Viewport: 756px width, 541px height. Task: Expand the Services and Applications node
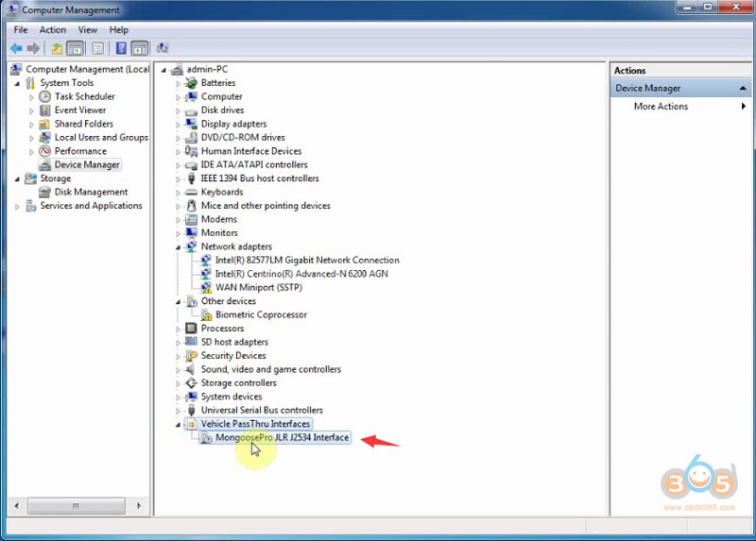(x=17, y=206)
